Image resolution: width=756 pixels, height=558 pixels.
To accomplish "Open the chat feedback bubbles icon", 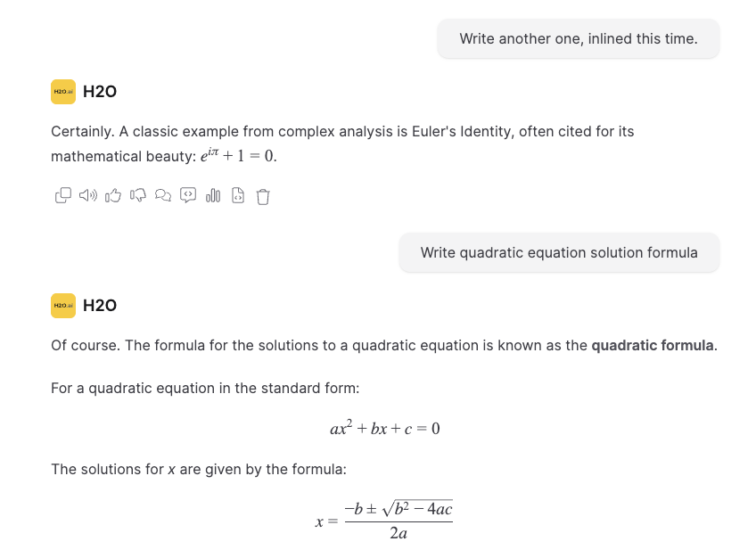I will 162,195.
